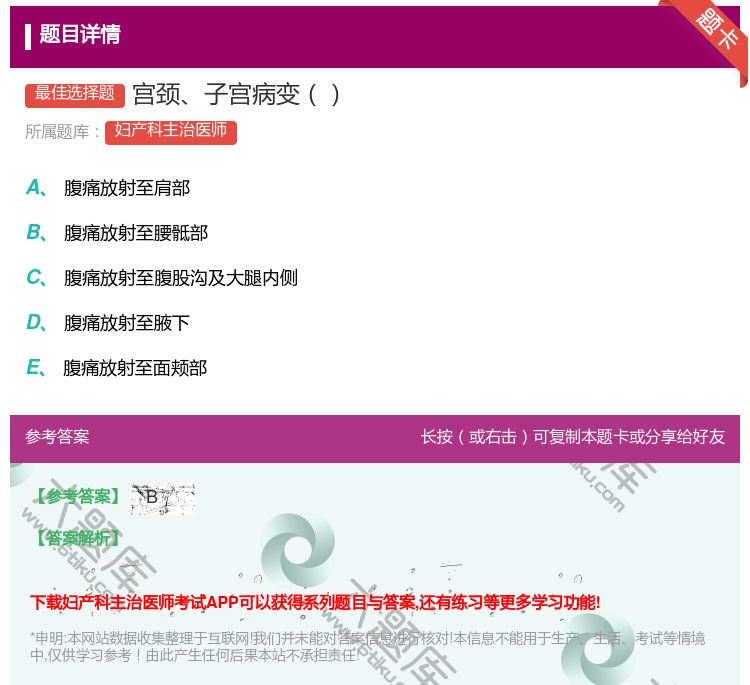Click the 【答案解析】 label
Viewport: 750px width, 685px height.
(x=78, y=538)
